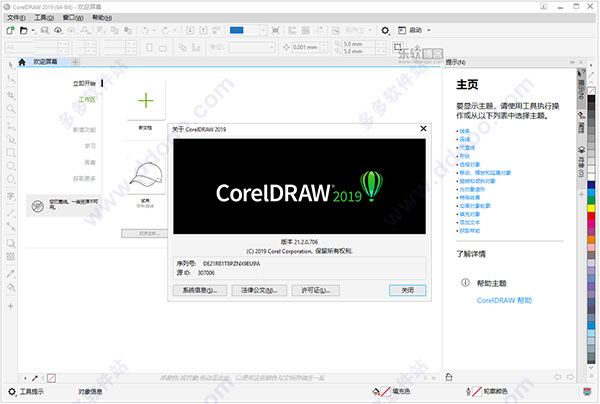The height and width of the screenshot is (404, 600).
Task: Click the no-color swatch atop palette
Action: click(x=591, y=91)
